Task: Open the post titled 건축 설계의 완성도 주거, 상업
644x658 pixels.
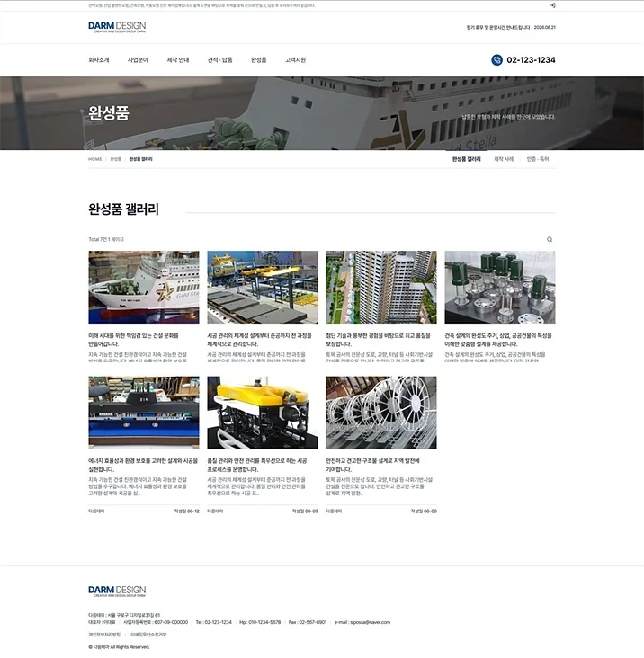Action: (498, 340)
